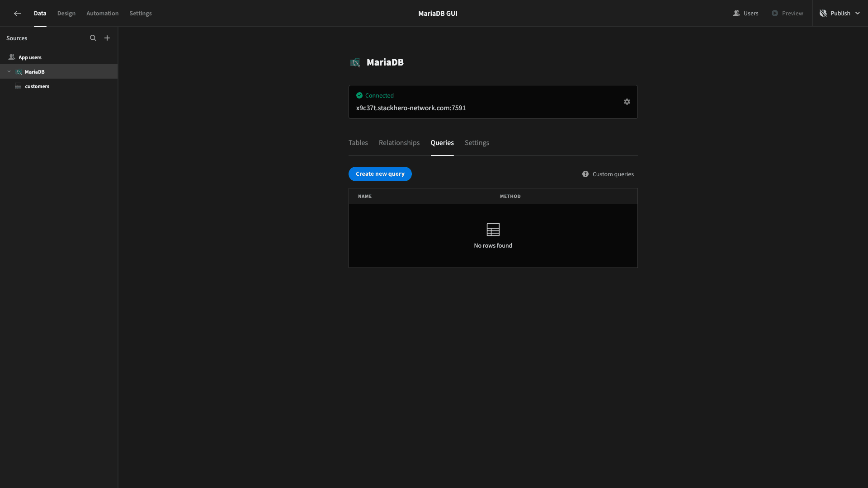Open the Design section

click(x=66, y=14)
